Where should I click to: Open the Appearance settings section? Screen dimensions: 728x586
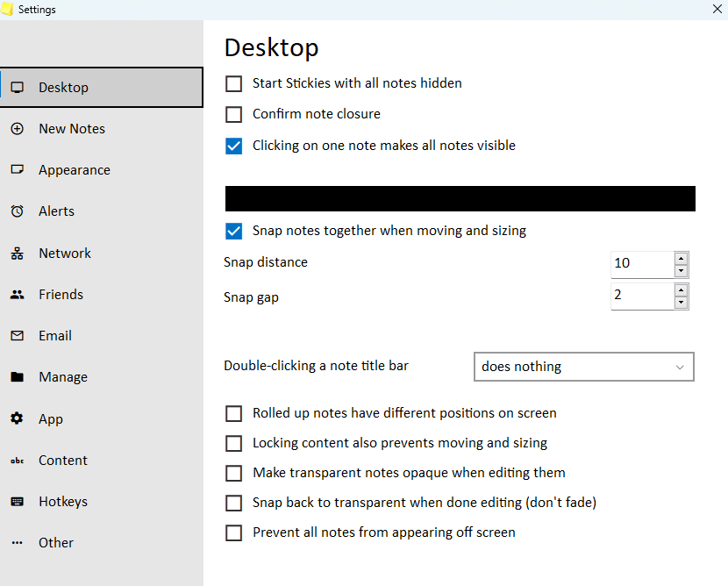click(74, 170)
